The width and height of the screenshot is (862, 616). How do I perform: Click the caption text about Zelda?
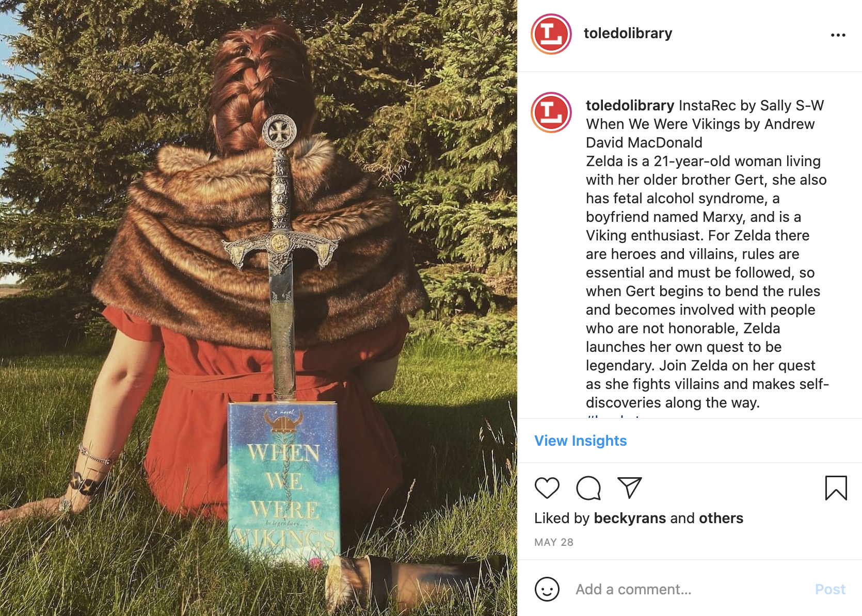(x=707, y=282)
